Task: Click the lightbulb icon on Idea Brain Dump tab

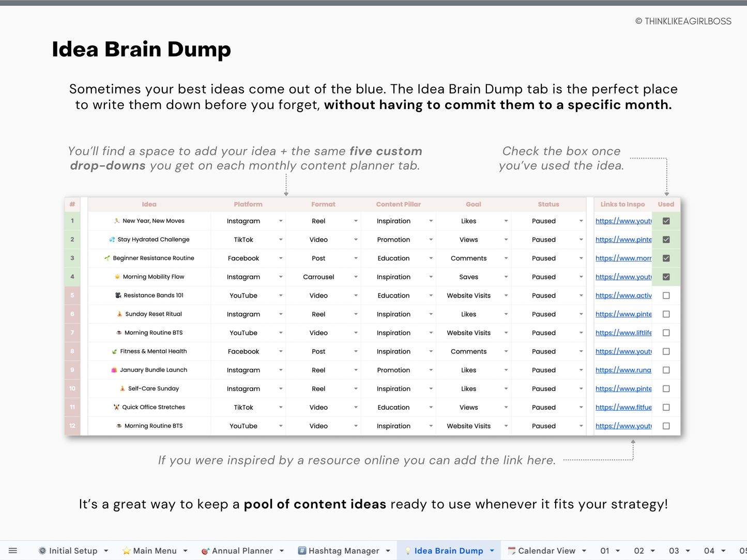Action: tap(408, 550)
